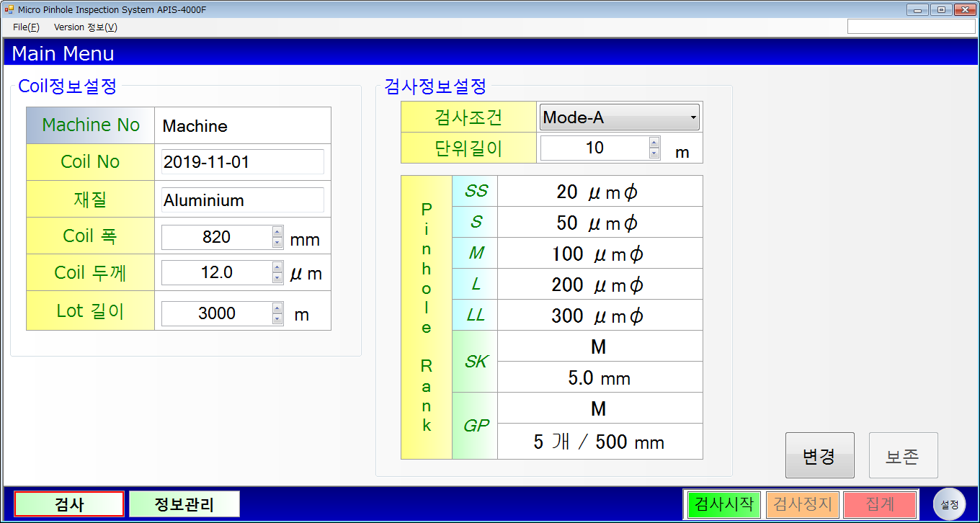This screenshot has width=980, height=523.
Task: Increase Coil 두께 value with up arrow
Action: click(277, 267)
